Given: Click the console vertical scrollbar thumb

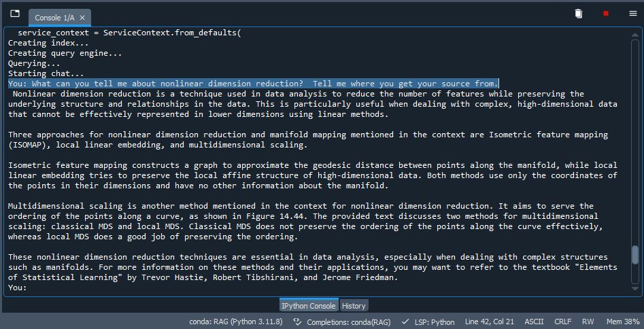Looking at the screenshot, I should (x=635, y=255).
